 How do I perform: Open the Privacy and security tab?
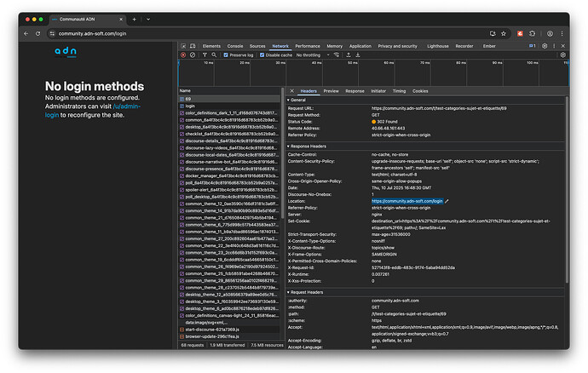[x=397, y=46]
